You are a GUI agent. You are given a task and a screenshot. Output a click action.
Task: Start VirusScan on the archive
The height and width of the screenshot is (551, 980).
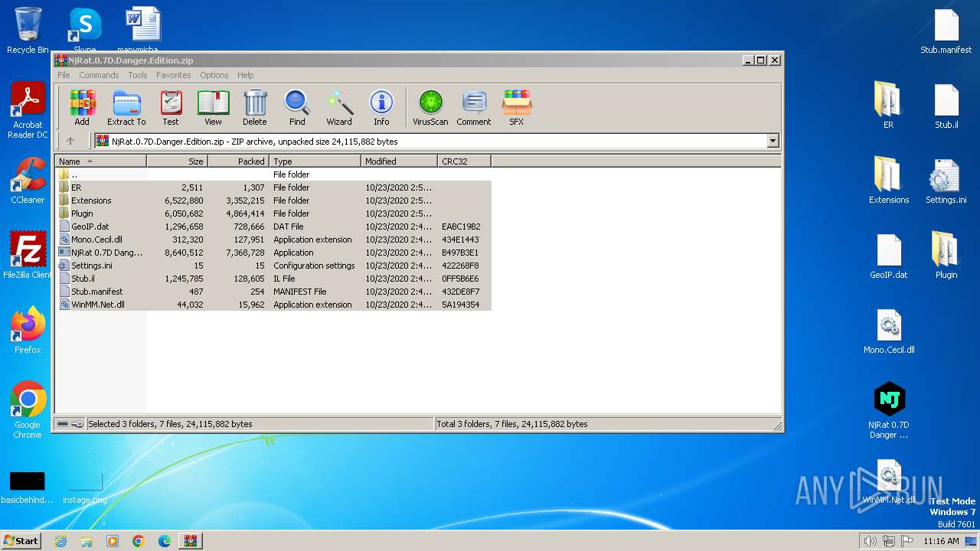tap(430, 107)
